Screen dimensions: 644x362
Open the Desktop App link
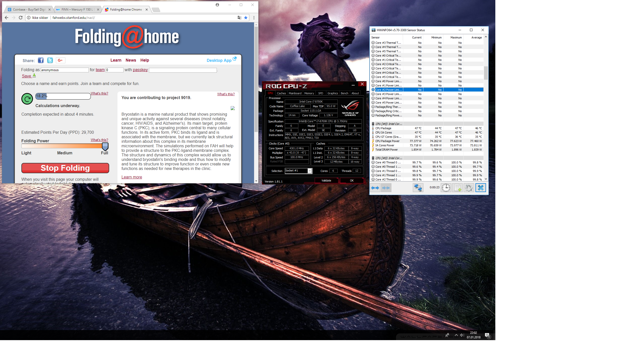[x=221, y=60]
